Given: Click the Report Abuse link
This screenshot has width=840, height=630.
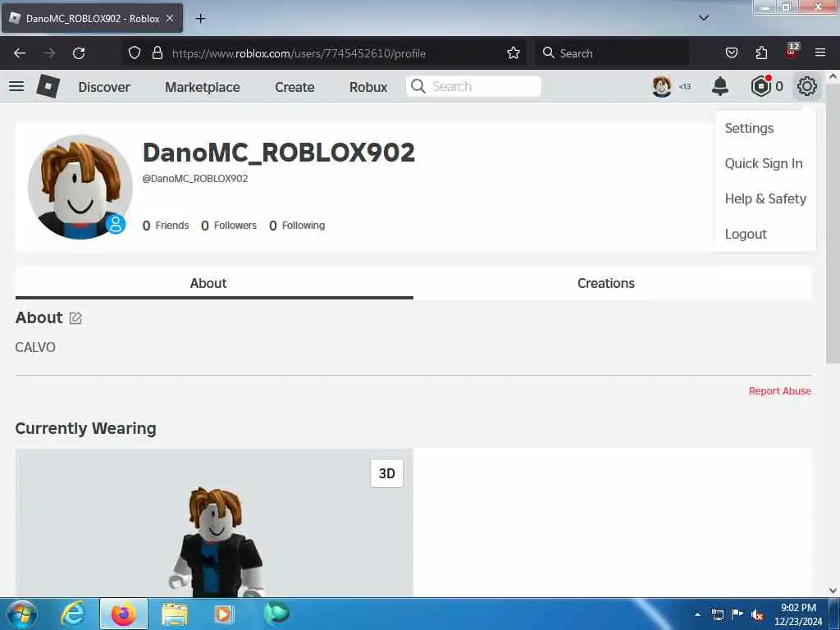Looking at the screenshot, I should [779, 391].
